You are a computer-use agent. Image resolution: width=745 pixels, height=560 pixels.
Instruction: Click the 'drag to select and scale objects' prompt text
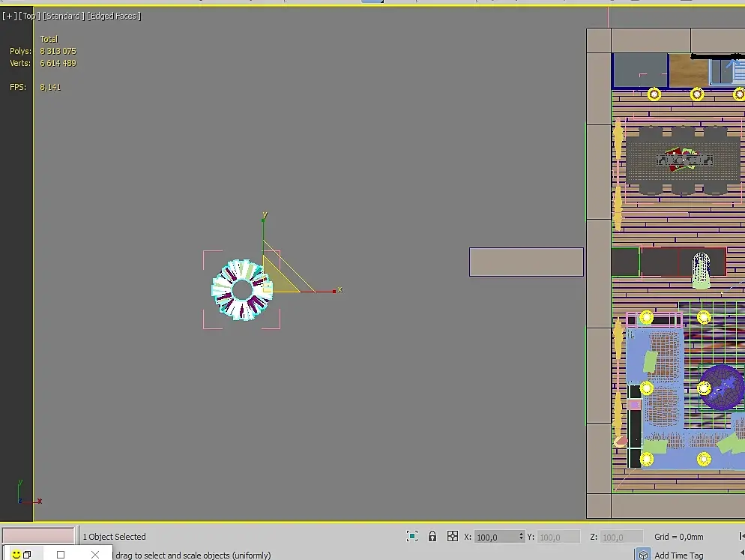pos(193,555)
